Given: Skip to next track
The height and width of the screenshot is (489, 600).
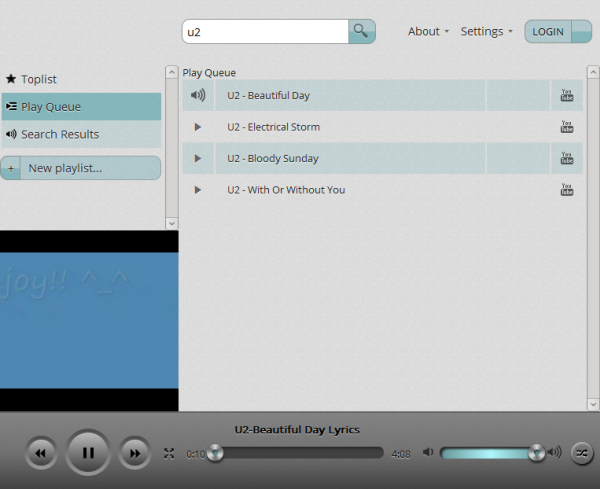Looking at the screenshot, I should (x=135, y=453).
